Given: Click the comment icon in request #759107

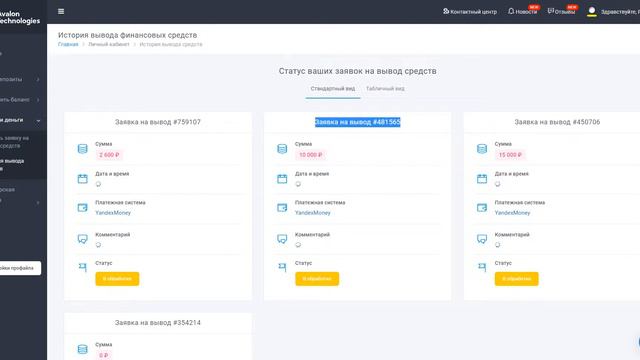Looking at the screenshot, I should 82,239.
